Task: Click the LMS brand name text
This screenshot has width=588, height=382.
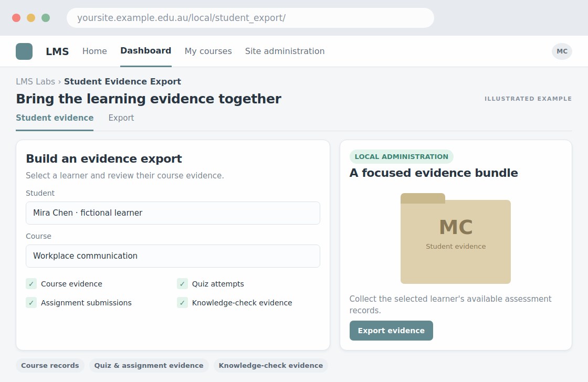Action: point(57,51)
